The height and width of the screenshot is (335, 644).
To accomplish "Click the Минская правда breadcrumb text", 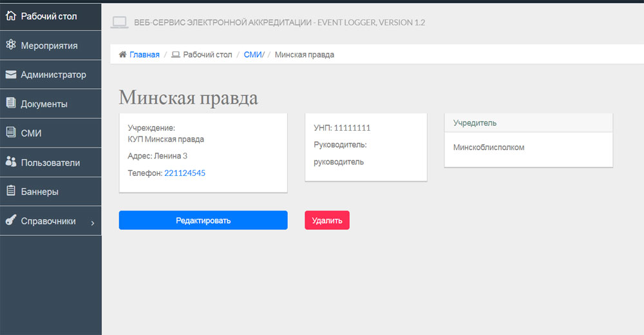I will 305,55.
